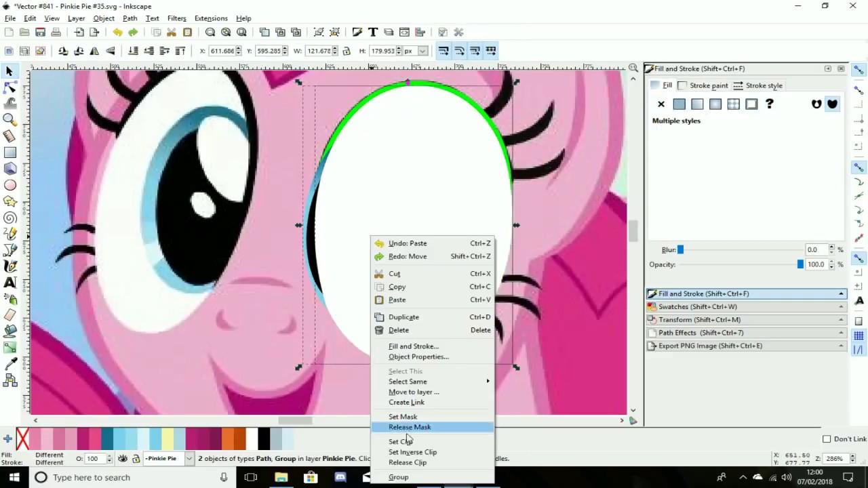Select the Dropper color picker tool

pos(9,364)
